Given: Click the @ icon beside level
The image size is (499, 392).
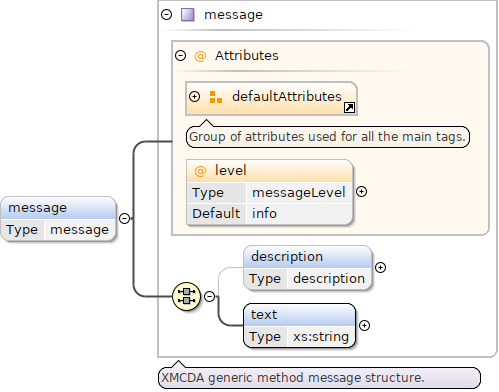Looking at the screenshot, I should [200, 171].
